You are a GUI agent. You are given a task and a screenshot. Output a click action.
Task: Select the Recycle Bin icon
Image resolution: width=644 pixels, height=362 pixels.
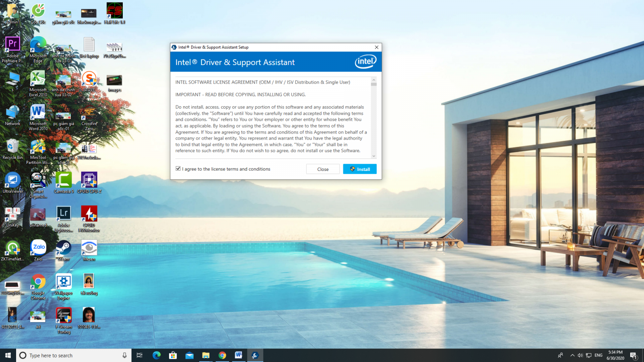(12, 149)
